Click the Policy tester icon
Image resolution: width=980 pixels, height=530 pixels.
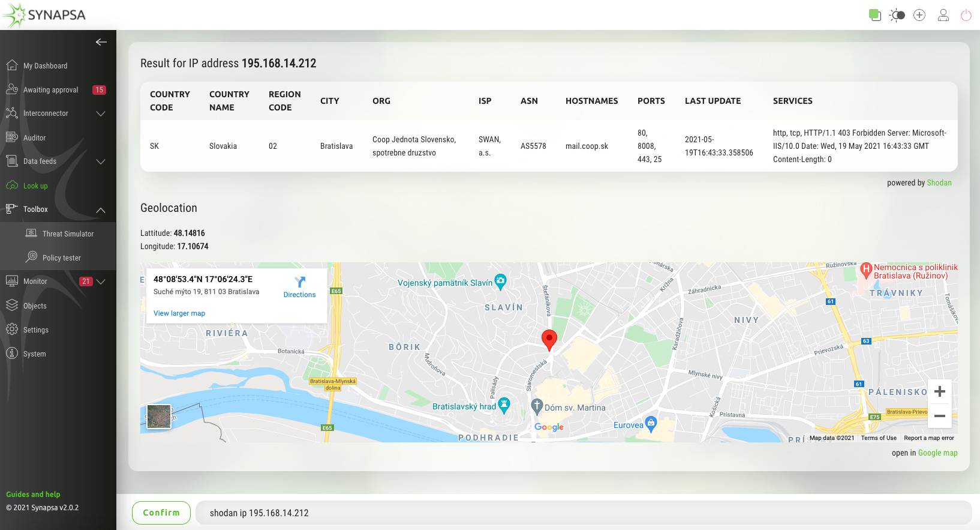coord(31,257)
